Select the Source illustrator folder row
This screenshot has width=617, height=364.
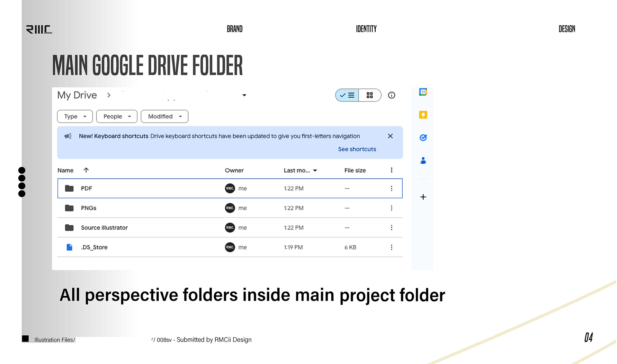point(104,228)
